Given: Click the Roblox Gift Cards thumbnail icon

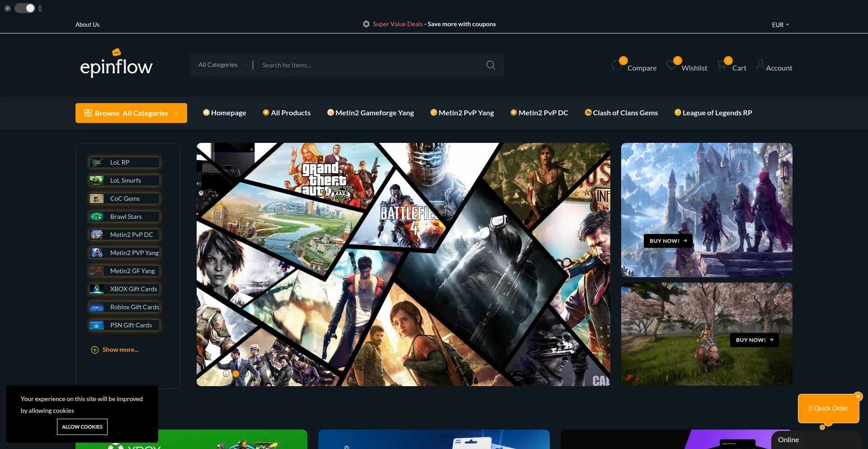Looking at the screenshot, I should [x=97, y=307].
